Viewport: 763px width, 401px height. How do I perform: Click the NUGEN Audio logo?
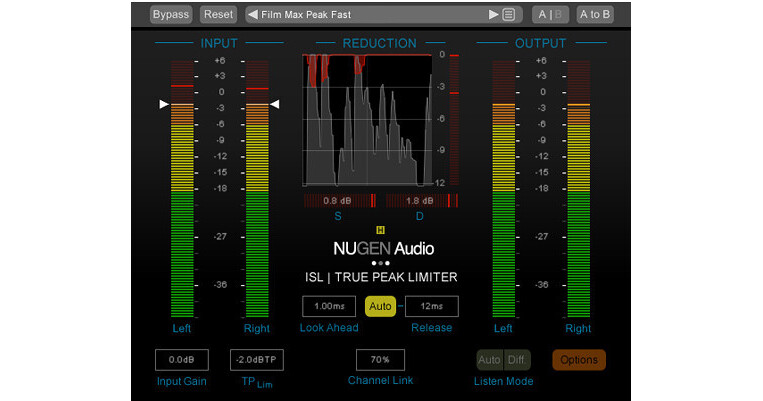(383, 249)
